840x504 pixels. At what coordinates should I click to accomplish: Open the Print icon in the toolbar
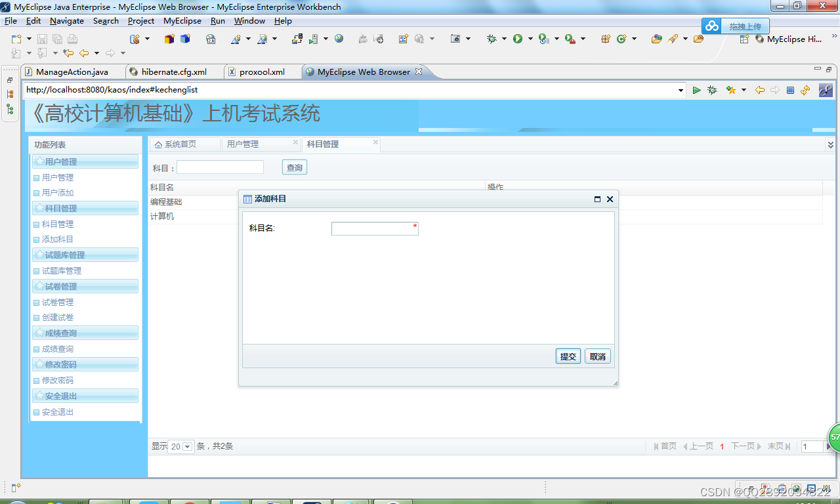tap(72, 39)
